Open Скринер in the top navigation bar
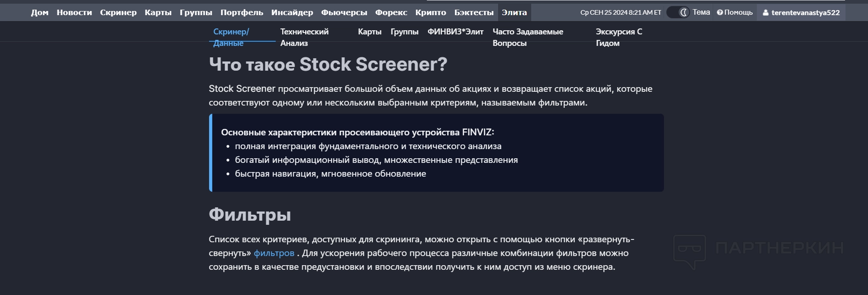Image resolution: width=868 pixels, height=295 pixels. tap(118, 12)
